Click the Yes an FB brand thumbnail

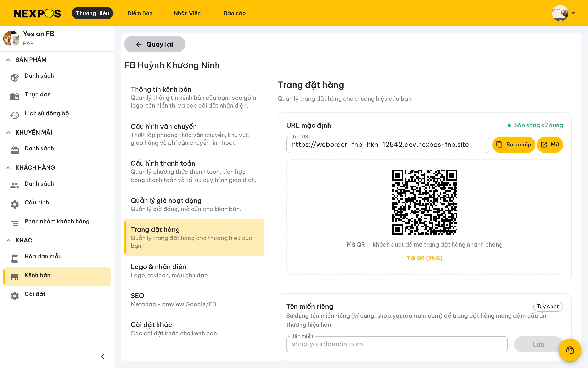click(x=11, y=38)
